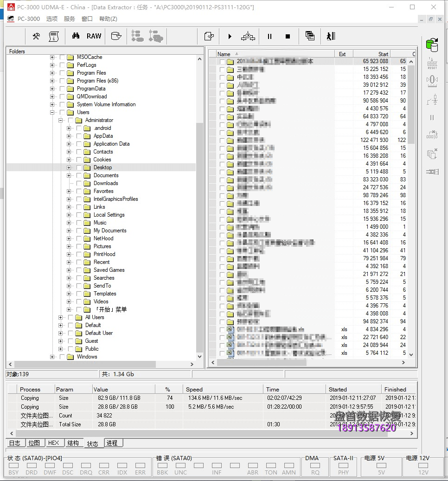This screenshot has width=448, height=481.
Task: Click the exit running-man icon
Action: pos(331,36)
